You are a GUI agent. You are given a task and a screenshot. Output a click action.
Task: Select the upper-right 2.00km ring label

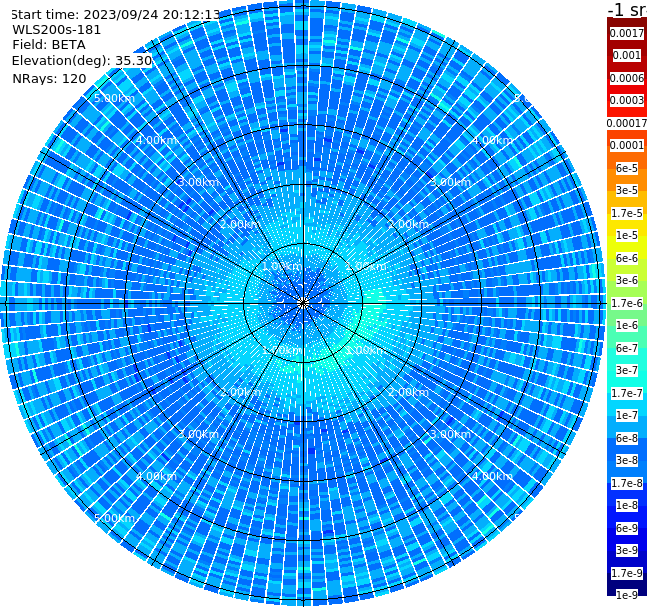(408, 224)
